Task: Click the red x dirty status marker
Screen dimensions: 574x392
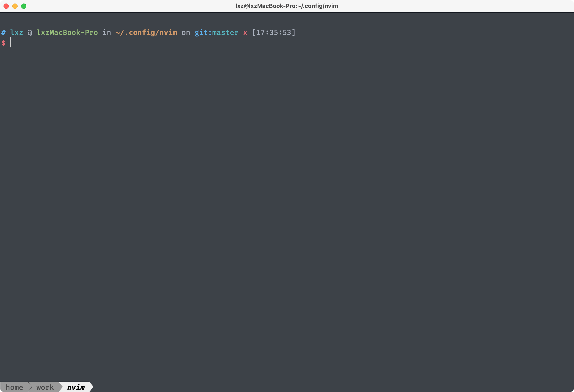Action: [x=245, y=32]
